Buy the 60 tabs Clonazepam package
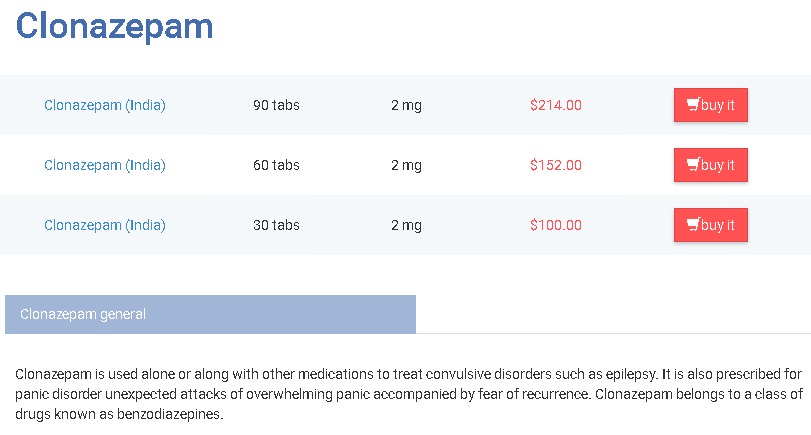This screenshot has width=811, height=435. pyautogui.click(x=711, y=165)
